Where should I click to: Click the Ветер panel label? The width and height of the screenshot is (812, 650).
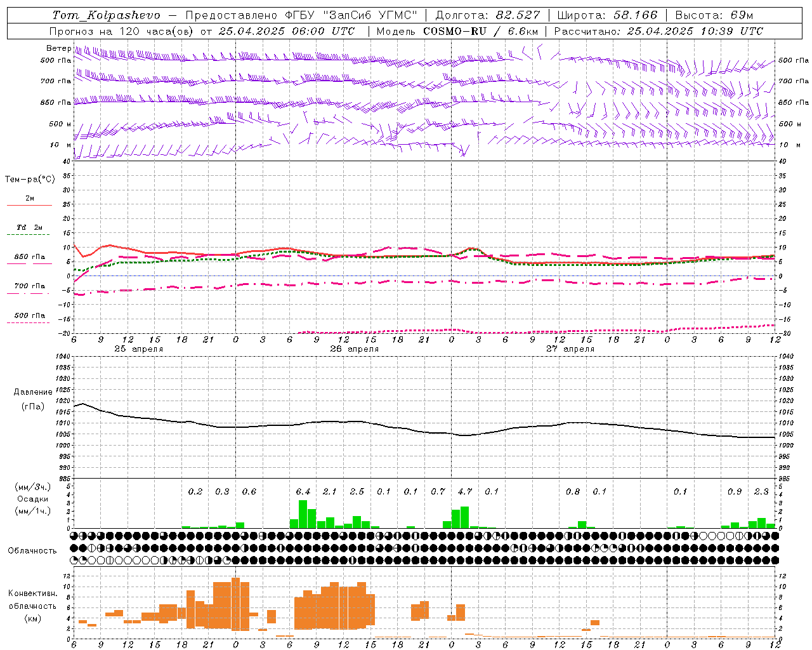(x=58, y=48)
